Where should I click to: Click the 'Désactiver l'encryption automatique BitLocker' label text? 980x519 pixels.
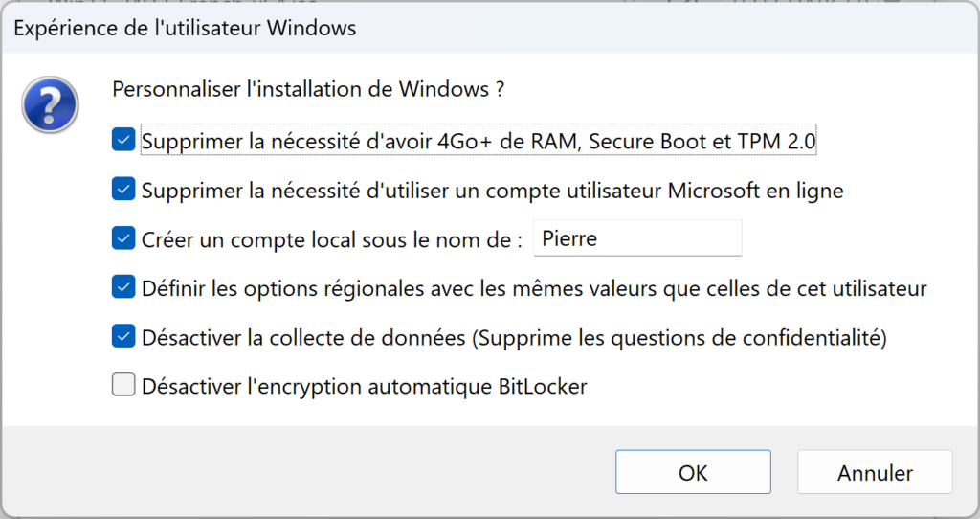365,387
